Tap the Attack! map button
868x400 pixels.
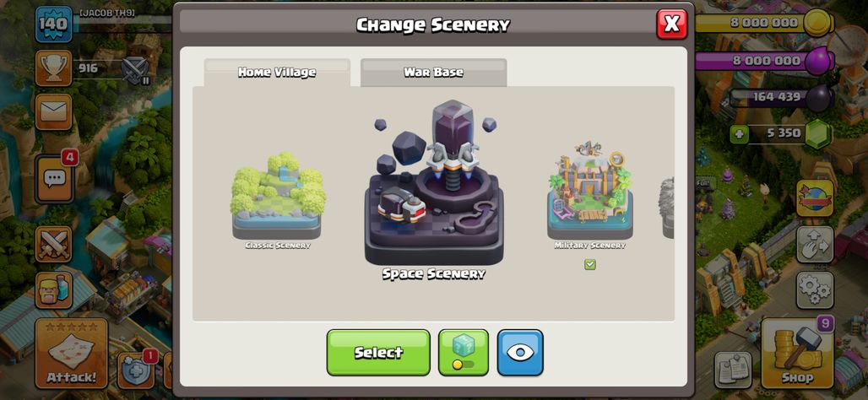tap(72, 353)
